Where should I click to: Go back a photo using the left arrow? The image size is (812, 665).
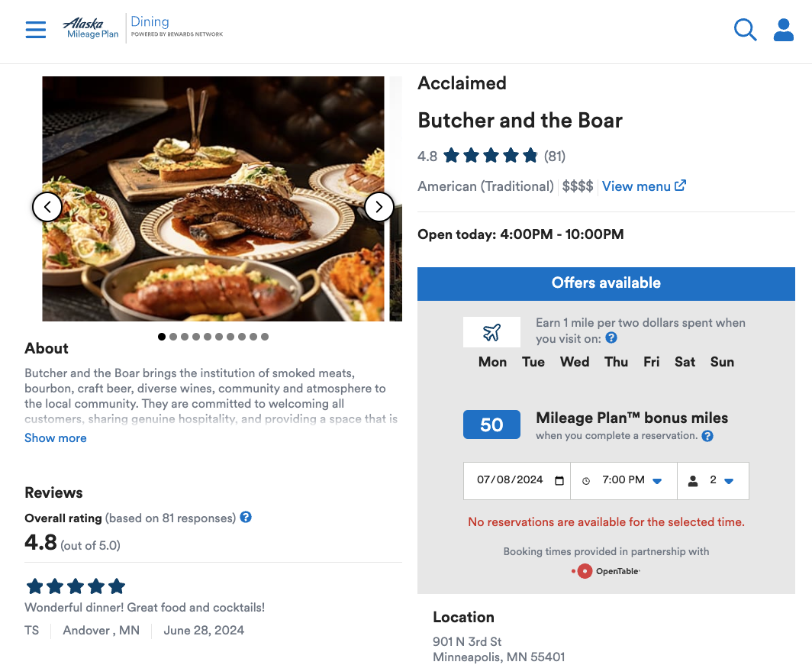[47, 206]
